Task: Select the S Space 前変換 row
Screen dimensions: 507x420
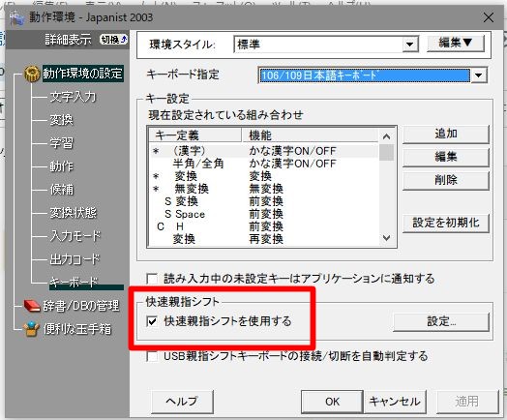Action: [264, 214]
